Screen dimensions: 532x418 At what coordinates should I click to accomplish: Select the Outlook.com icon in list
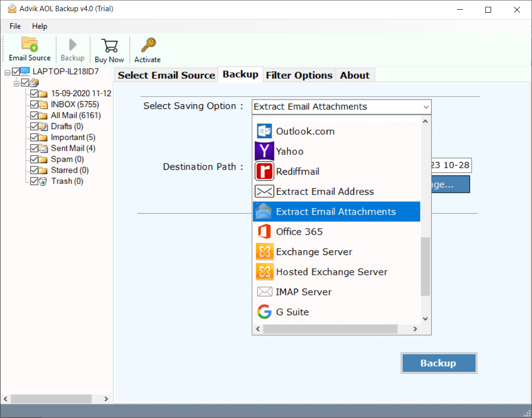(264, 131)
